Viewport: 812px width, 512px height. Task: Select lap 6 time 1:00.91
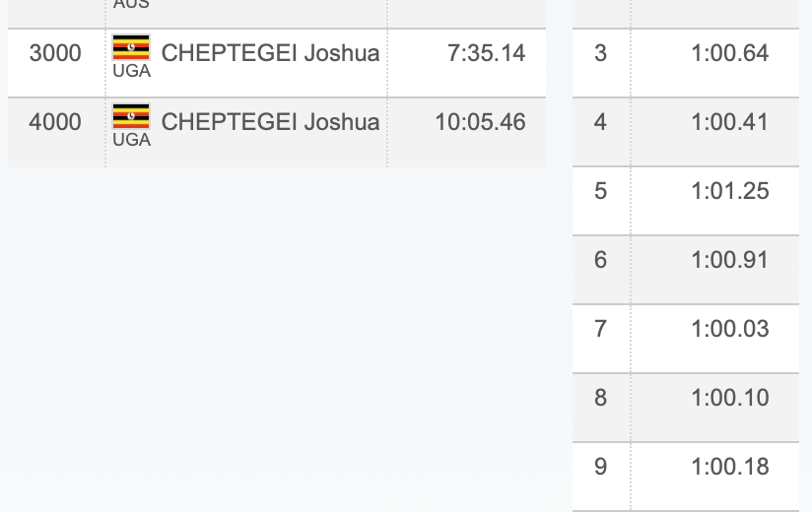[x=729, y=260]
